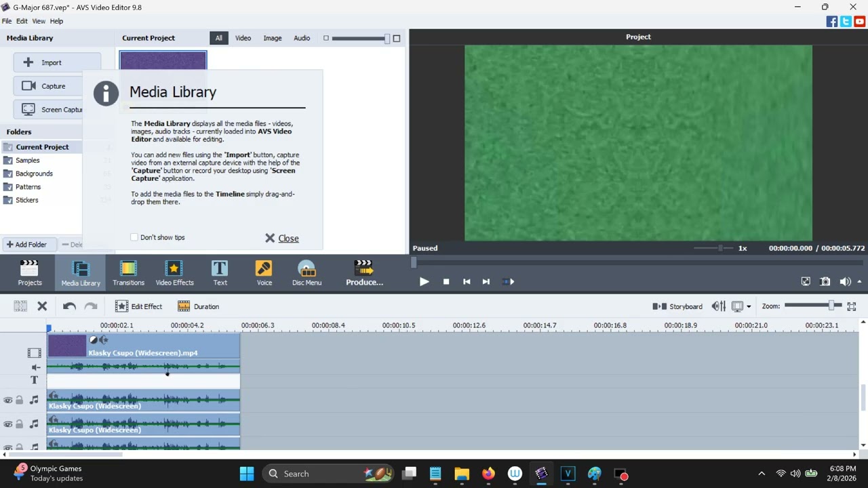Open the Transitions panel
This screenshot has width=868, height=488.
(x=128, y=272)
